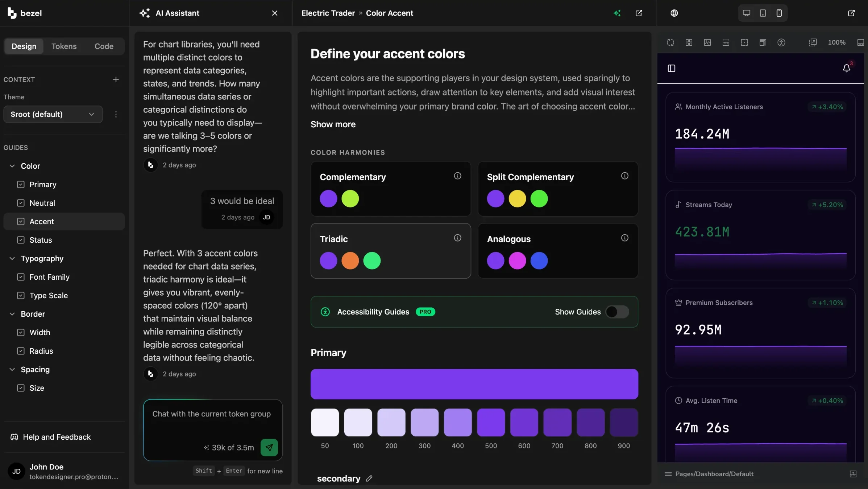Toggle the Primary guide checkbox
This screenshot has height=489, width=868.
pyautogui.click(x=21, y=185)
